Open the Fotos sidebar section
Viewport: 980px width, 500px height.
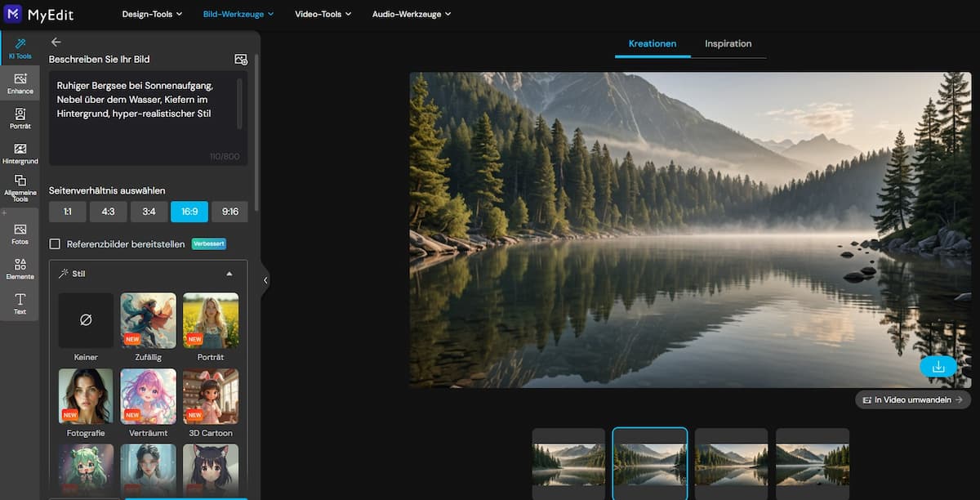coord(20,234)
